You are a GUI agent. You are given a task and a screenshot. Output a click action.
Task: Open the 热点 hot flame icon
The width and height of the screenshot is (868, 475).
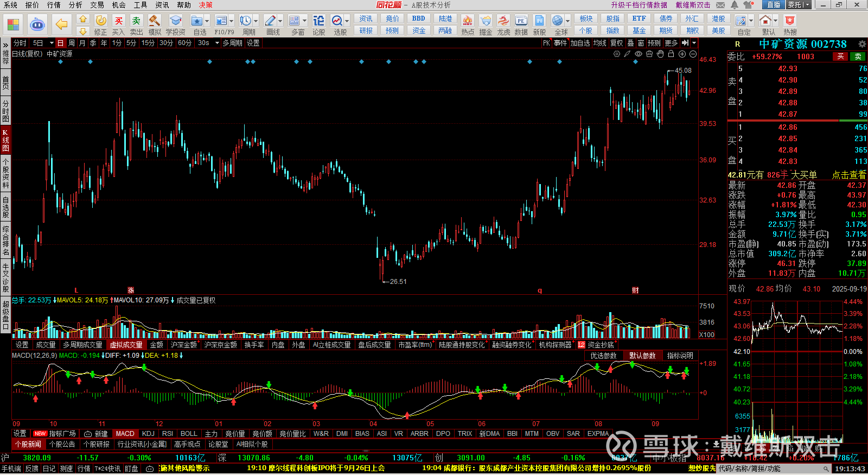coord(467,21)
